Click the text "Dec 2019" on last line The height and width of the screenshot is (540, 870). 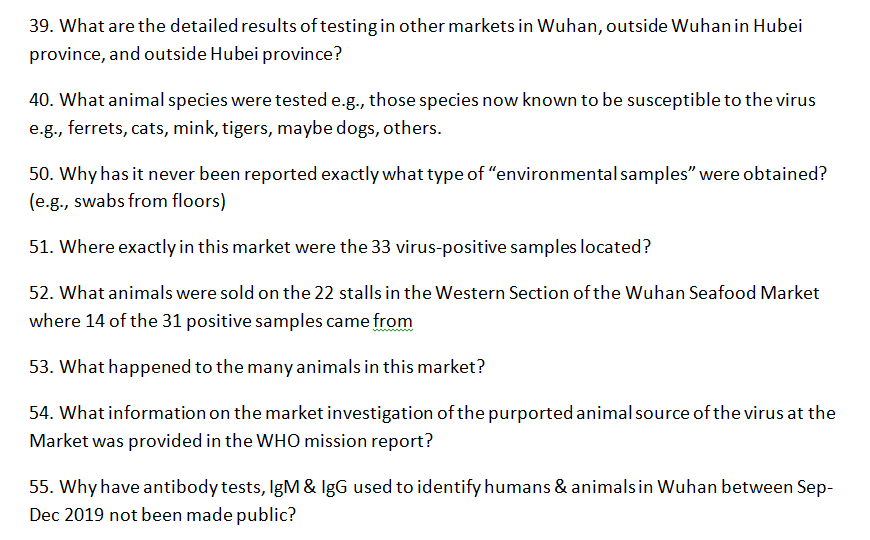coord(66,513)
